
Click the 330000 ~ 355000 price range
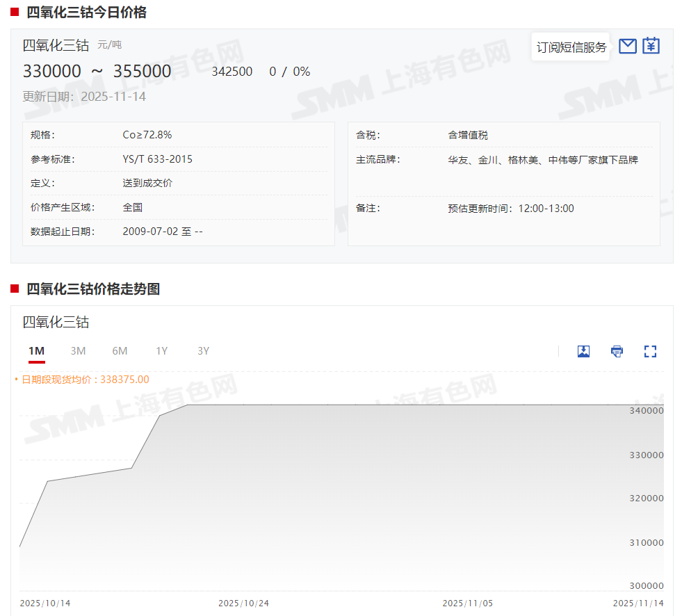tap(97, 72)
